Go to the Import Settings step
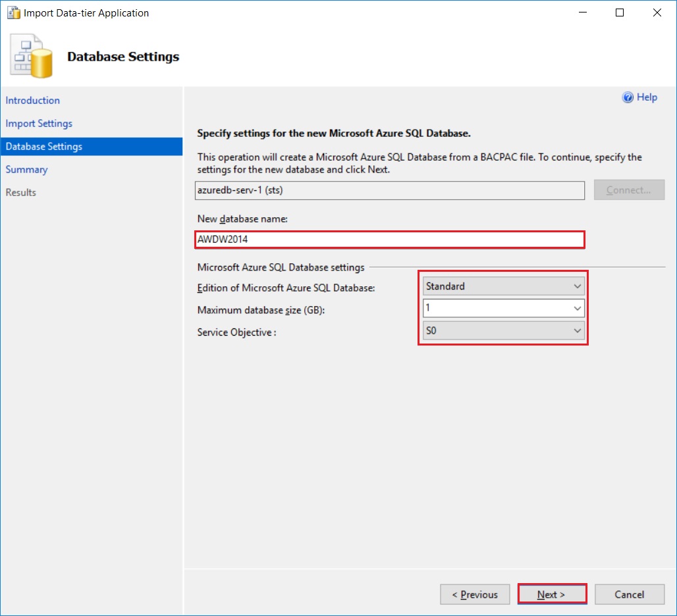Screen dimensions: 677x616 [x=39, y=123]
